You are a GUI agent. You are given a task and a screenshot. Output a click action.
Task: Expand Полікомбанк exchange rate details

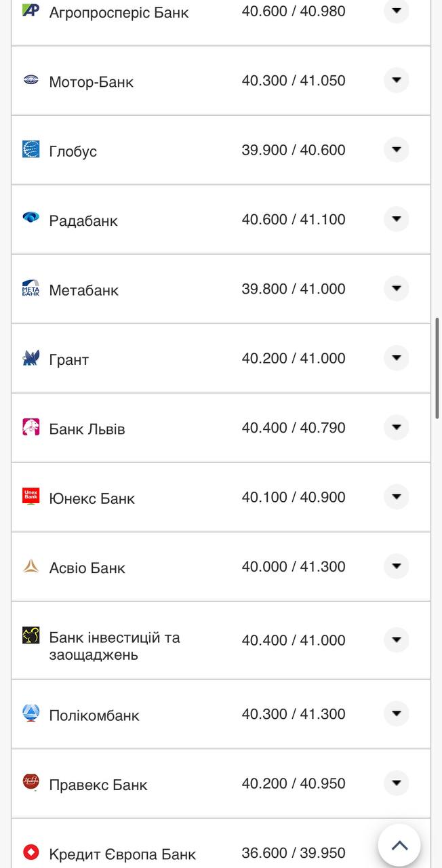397,713
